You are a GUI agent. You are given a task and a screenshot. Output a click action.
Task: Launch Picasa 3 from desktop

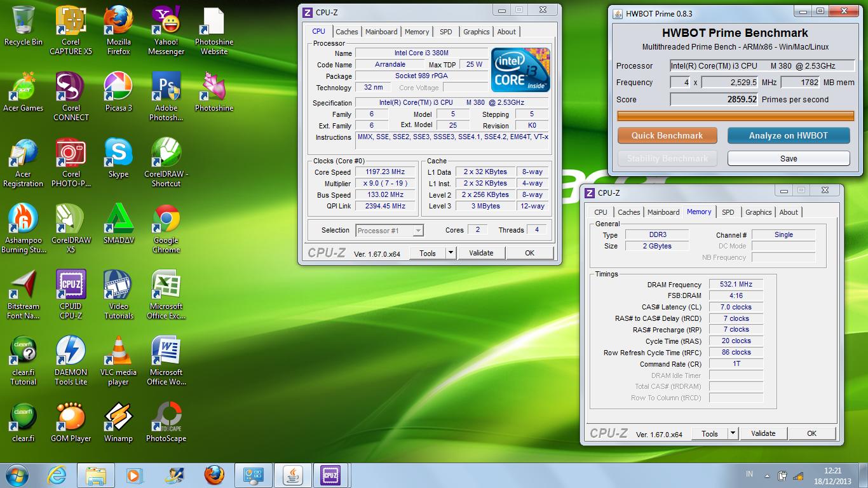tap(119, 92)
